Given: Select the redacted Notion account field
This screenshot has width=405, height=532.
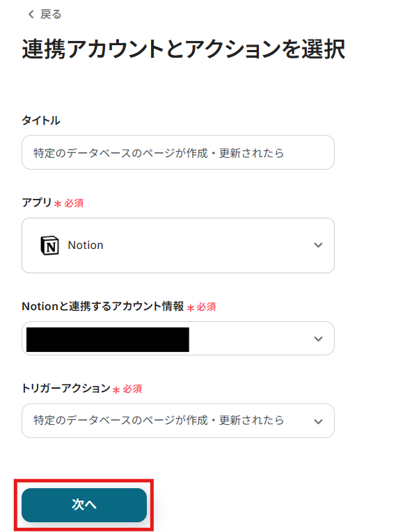Looking at the screenshot, I should tap(108, 339).
